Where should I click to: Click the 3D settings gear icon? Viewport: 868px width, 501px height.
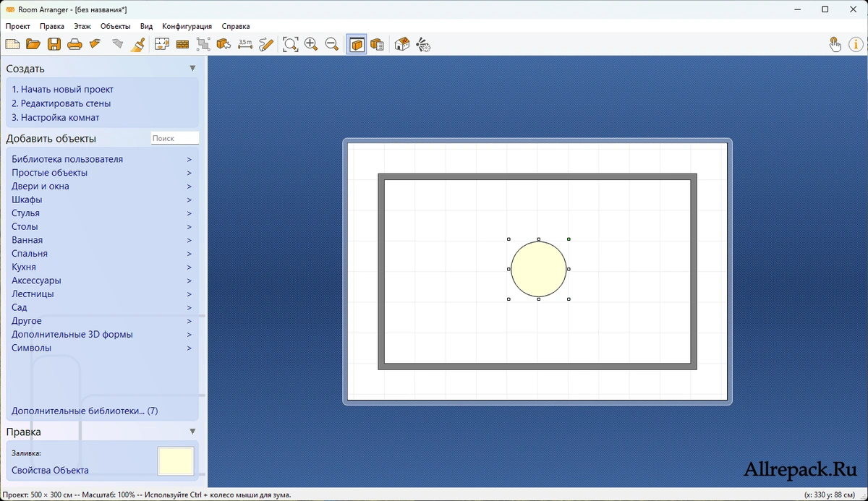click(x=423, y=44)
